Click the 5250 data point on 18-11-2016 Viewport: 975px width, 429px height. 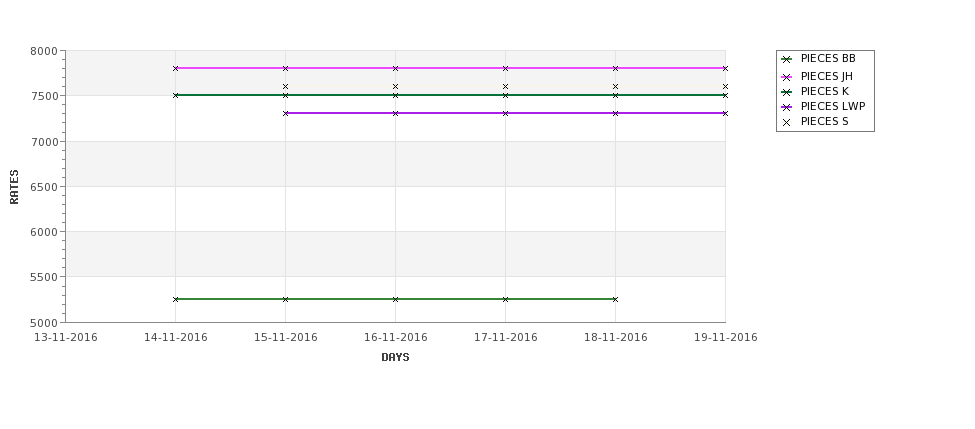616,299
